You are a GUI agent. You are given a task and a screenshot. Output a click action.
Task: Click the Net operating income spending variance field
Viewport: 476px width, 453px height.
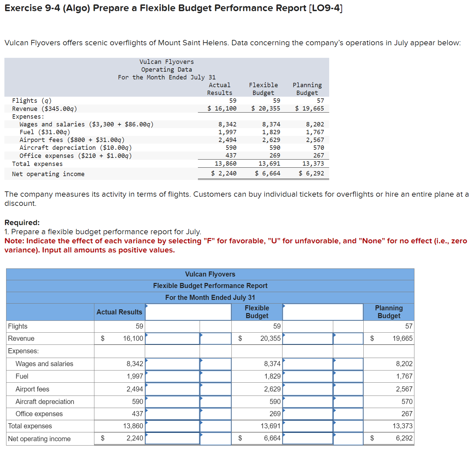tap(172, 438)
